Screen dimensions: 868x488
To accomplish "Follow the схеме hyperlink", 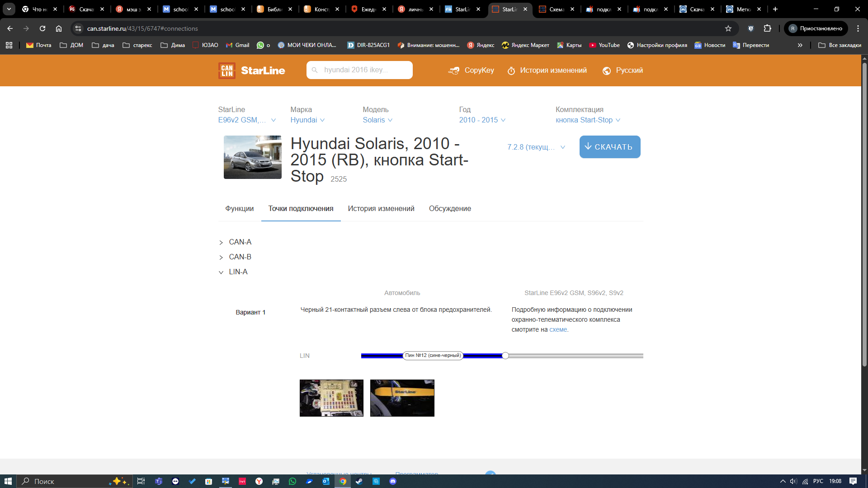I will [558, 329].
